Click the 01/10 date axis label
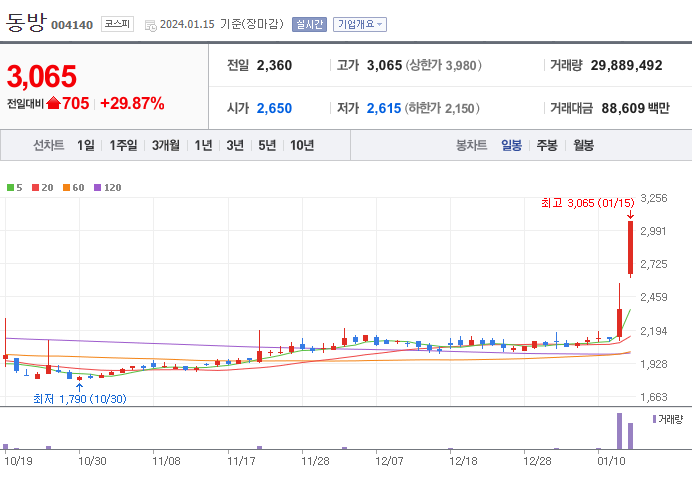Image resolution: width=692 pixels, height=479 pixels. pyautogui.click(x=611, y=461)
